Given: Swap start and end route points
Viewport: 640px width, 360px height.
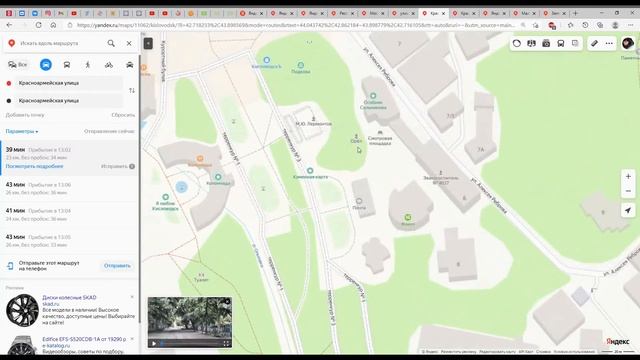Looking at the screenshot, I should tap(131, 90).
